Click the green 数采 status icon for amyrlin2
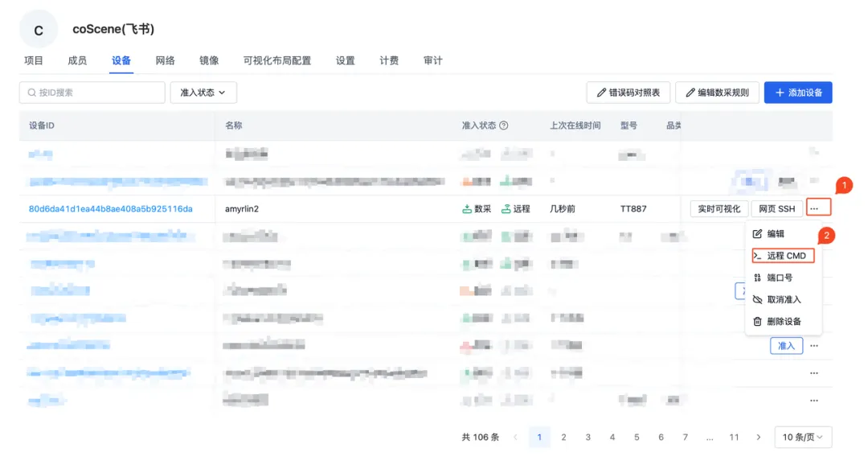The width and height of the screenshot is (868, 473). click(x=467, y=208)
